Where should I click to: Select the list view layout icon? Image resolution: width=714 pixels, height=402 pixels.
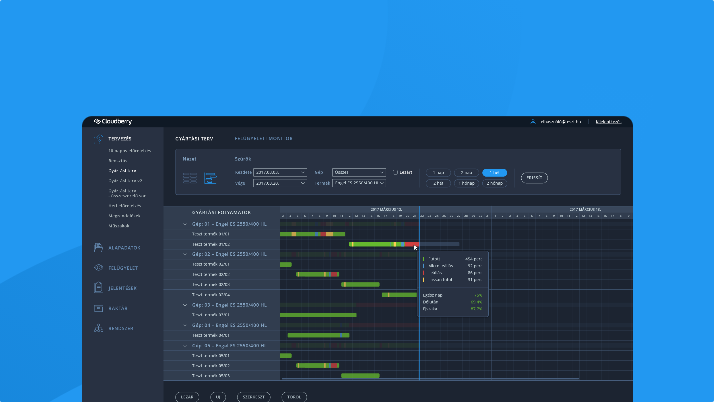pos(190,178)
